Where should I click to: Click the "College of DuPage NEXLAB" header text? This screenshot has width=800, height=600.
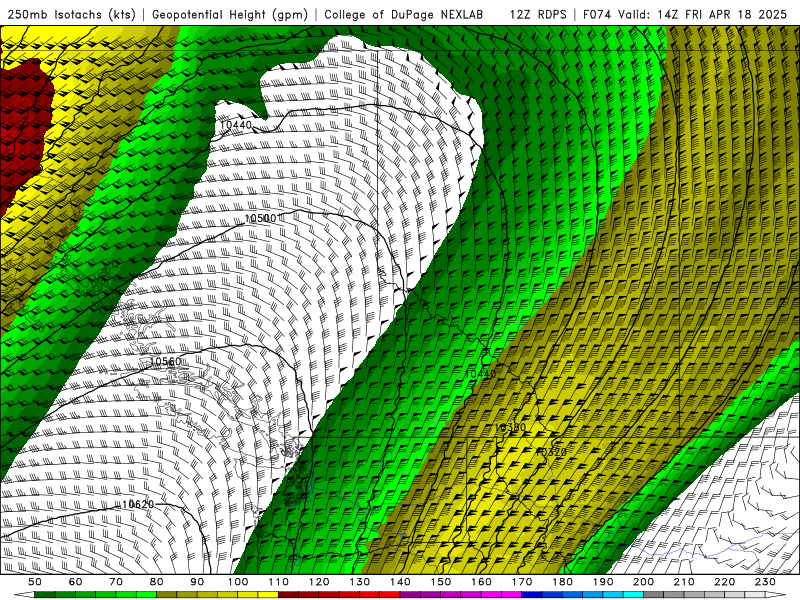(x=404, y=14)
